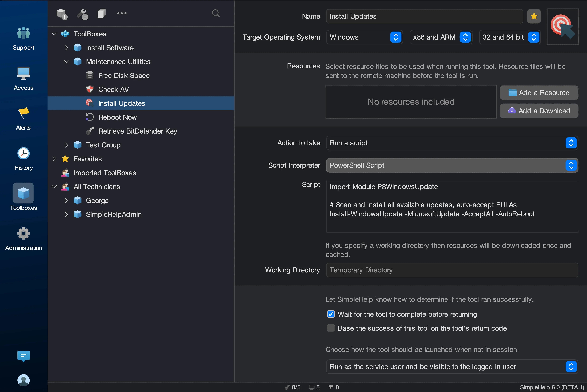The width and height of the screenshot is (587, 392).
Task: Collapse the Maintenance Utilities group
Action: tap(67, 62)
